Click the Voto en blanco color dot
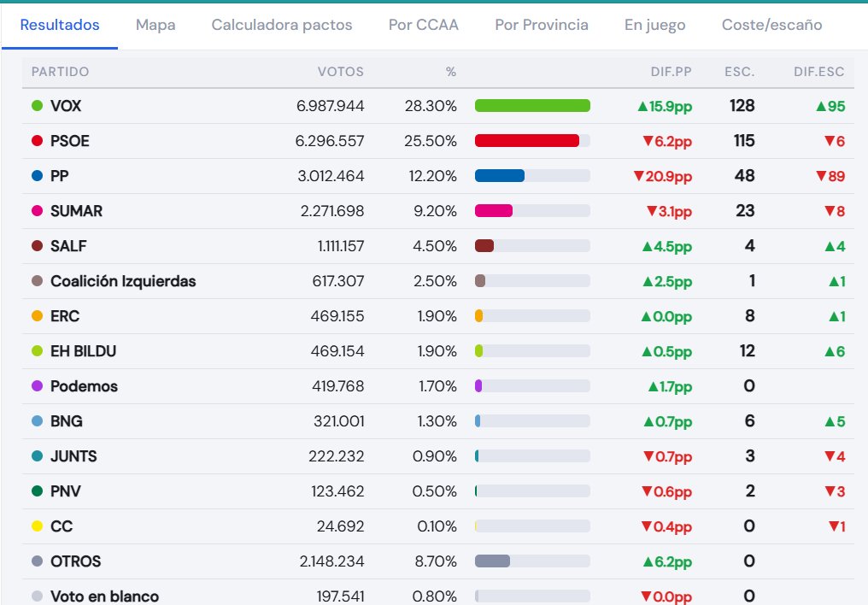The image size is (868, 605). coord(37,596)
